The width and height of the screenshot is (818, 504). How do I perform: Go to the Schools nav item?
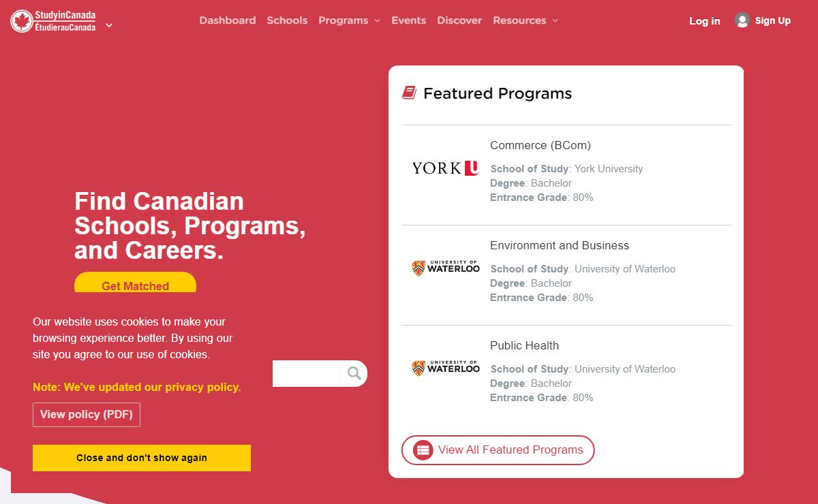287,20
